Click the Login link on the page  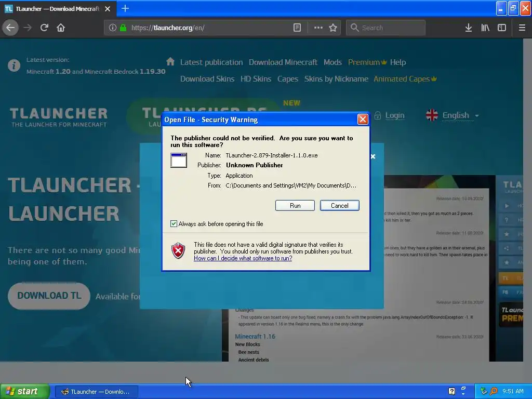(x=395, y=115)
